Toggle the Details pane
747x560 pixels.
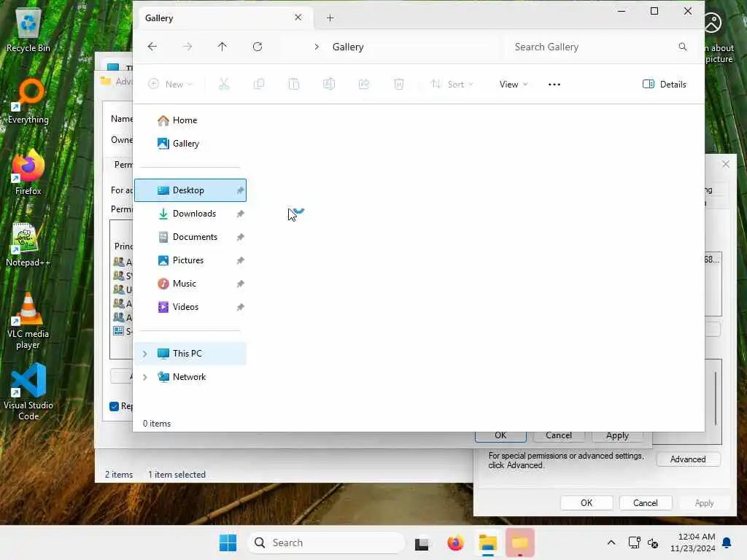tap(664, 85)
